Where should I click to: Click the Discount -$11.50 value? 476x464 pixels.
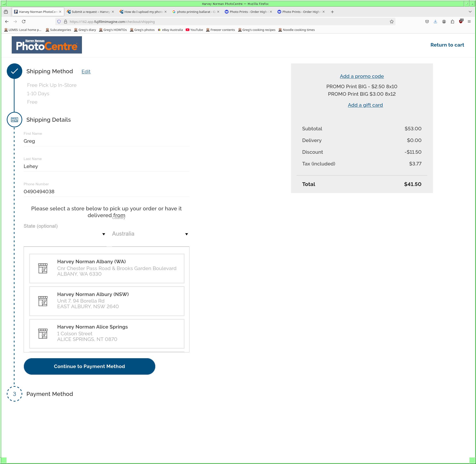[413, 152]
